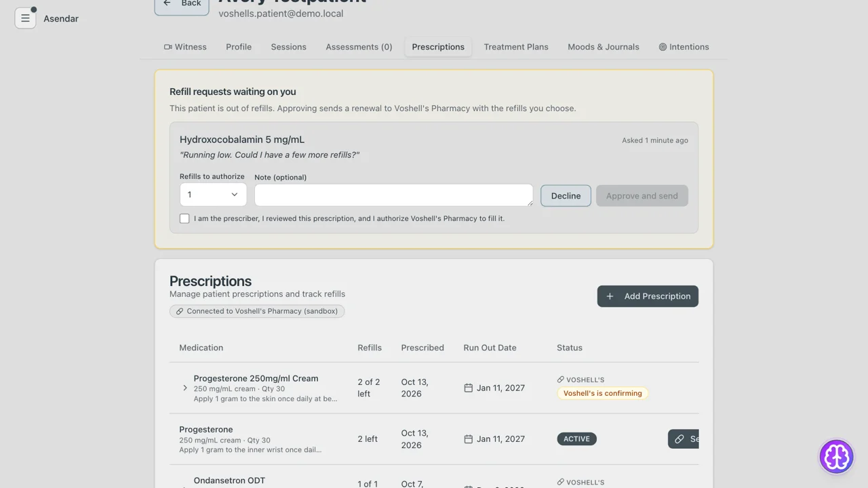868x488 pixels.
Task: Tick the prescriber authorization checkbox
Action: pyautogui.click(x=184, y=218)
